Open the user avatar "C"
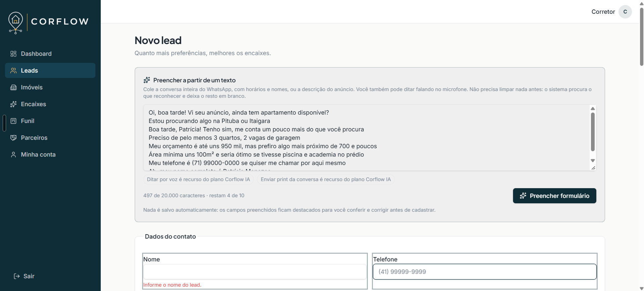 tap(625, 12)
